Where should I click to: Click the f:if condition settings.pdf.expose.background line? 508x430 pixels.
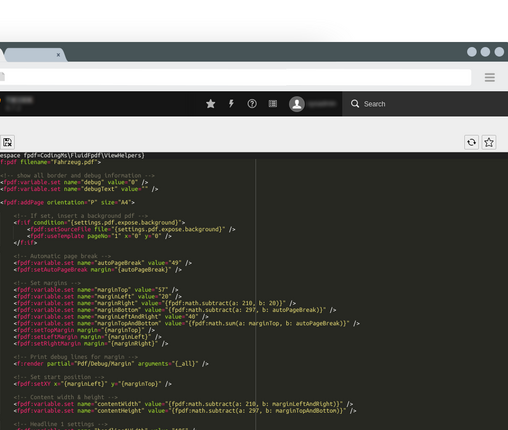coord(99,223)
